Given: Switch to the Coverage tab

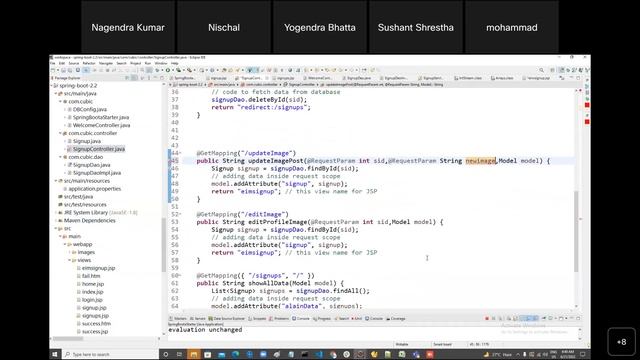Looking at the screenshot, I should tap(396, 318).
